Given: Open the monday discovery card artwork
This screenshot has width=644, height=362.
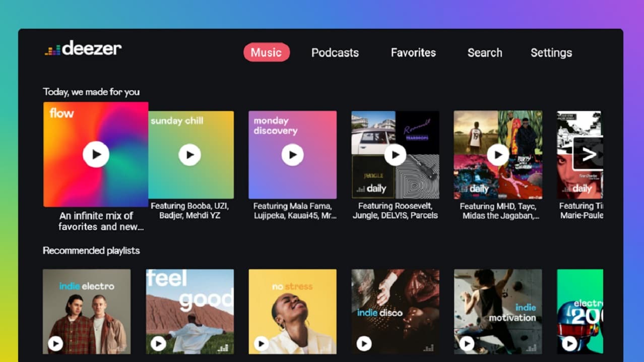Looking at the screenshot, I should 293,155.
